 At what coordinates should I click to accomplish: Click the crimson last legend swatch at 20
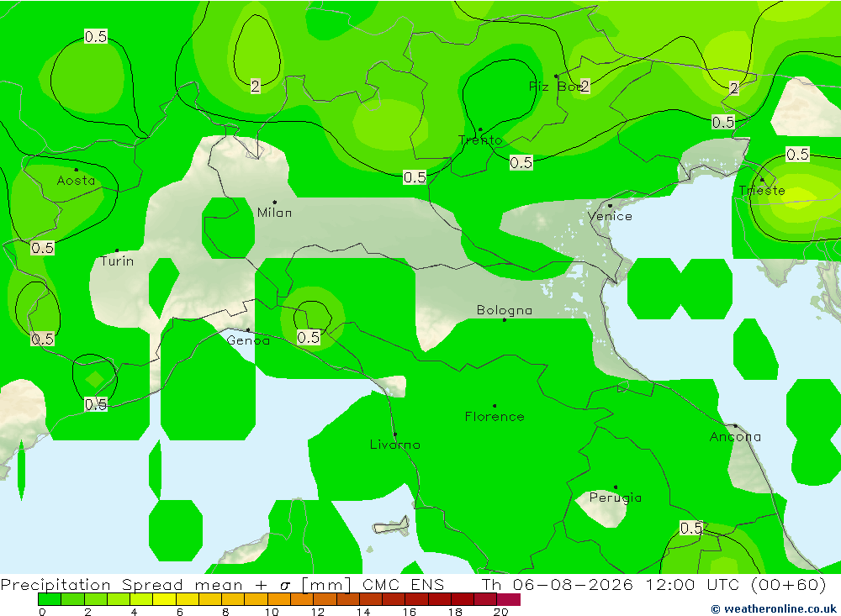(509, 599)
